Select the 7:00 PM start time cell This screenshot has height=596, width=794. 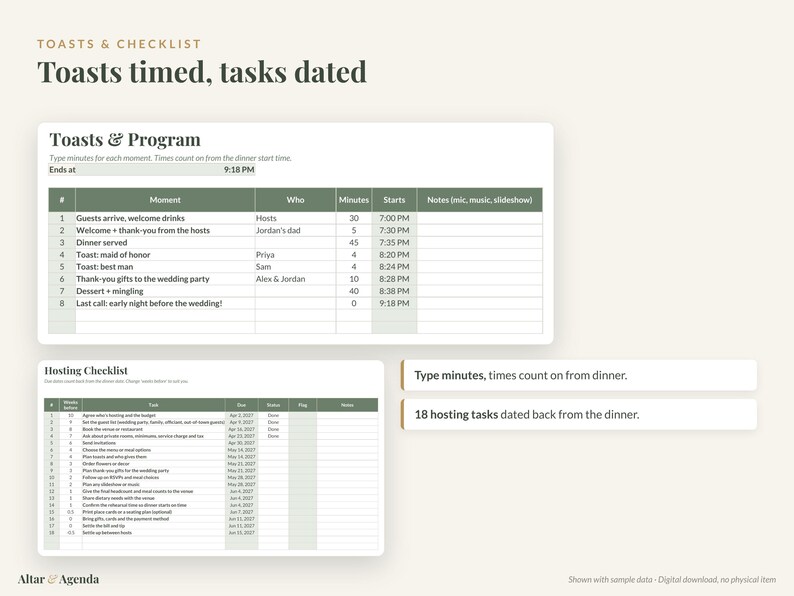click(x=394, y=218)
